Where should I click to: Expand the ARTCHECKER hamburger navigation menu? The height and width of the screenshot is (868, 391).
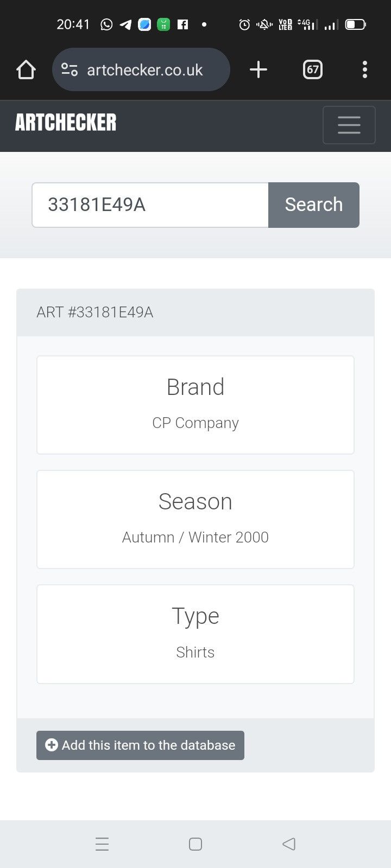click(349, 125)
